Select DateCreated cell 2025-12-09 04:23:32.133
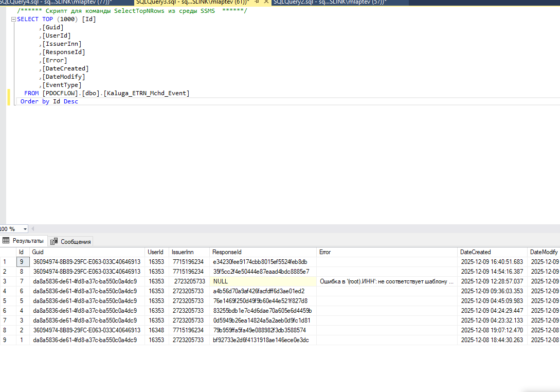Image resolution: width=560 pixels, height=392 pixels. [x=493, y=320]
